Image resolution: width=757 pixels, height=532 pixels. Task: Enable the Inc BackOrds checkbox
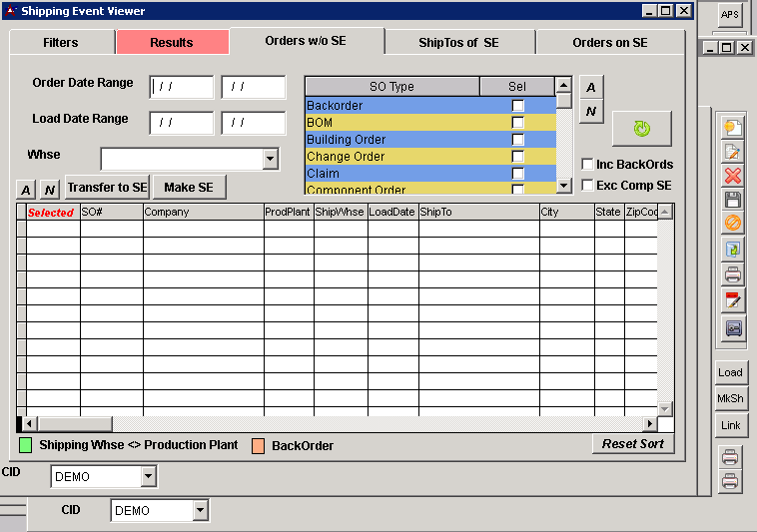(587, 164)
